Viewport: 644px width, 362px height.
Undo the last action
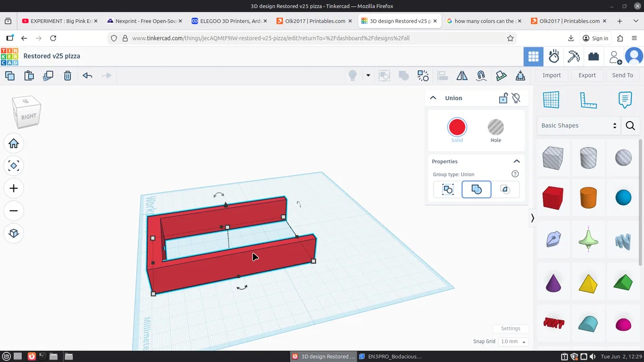point(87,75)
